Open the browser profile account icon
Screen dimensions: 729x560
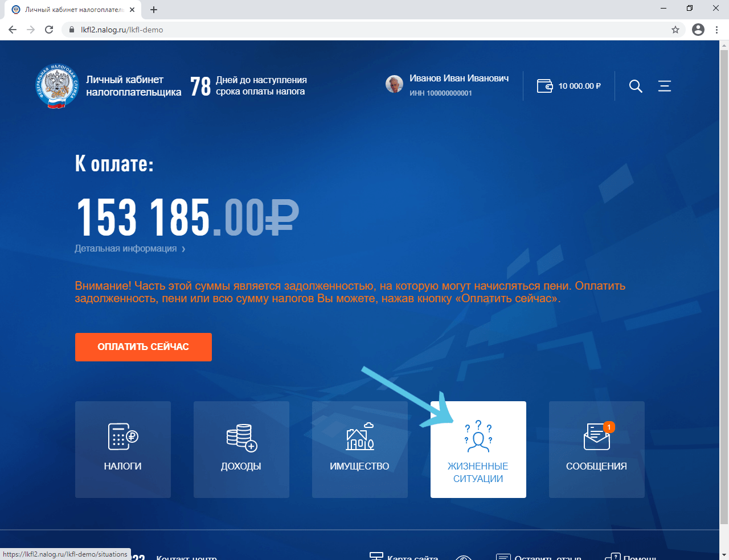pos(698,30)
